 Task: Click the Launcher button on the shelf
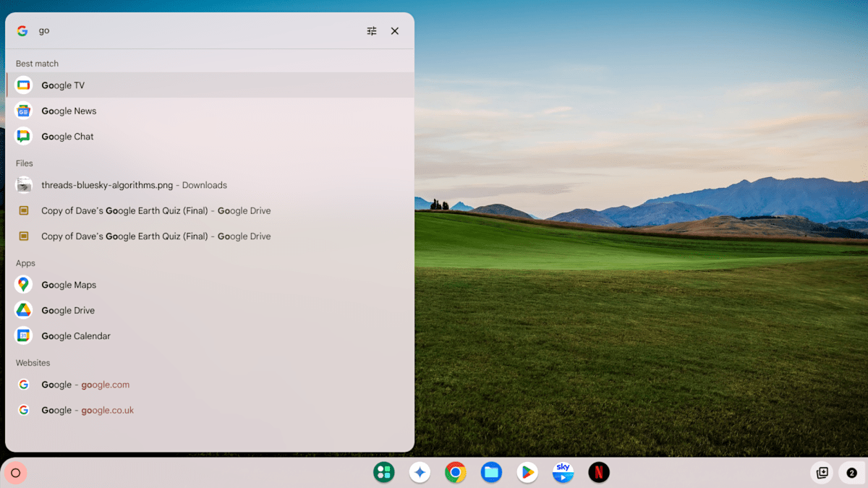[x=16, y=472]
